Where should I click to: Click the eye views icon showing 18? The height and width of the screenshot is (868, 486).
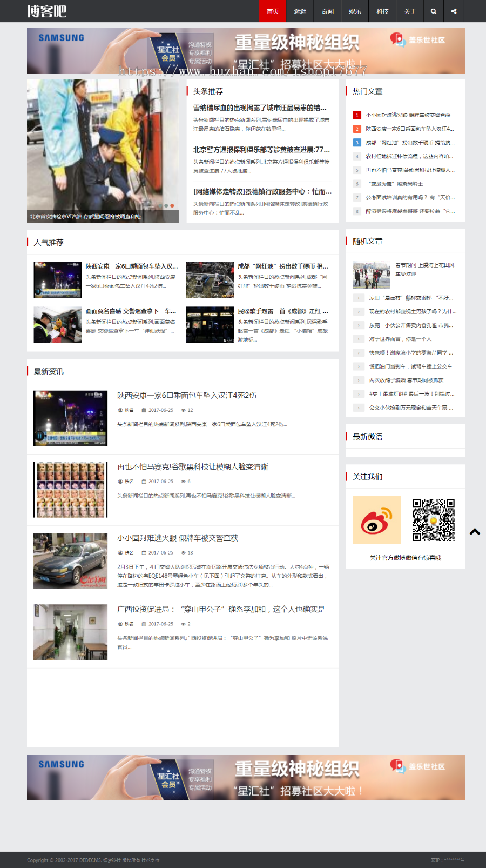click(x=183, y=553)
